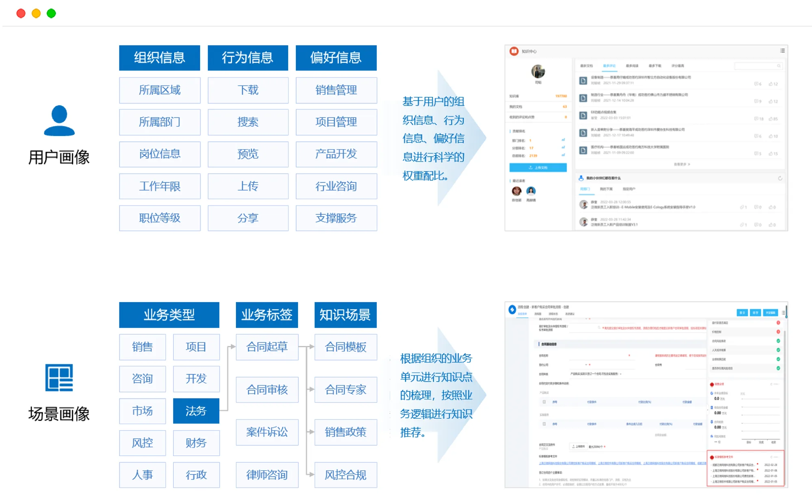Click the refresh icon beside colleagues panel

tap(780, 178)
